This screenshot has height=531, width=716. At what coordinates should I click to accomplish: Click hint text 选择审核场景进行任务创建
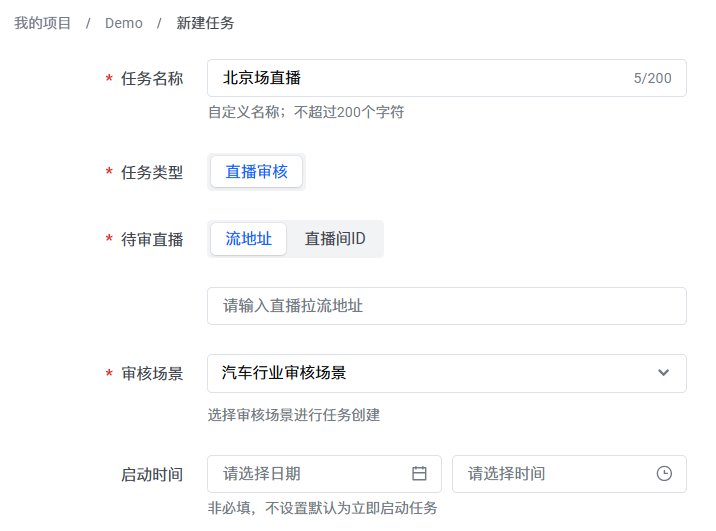[x=294, y=415]
